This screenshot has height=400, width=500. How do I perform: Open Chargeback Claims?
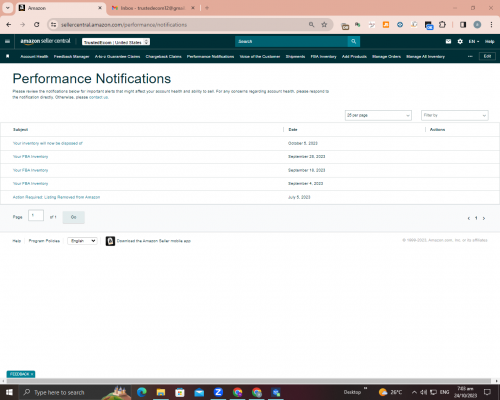[x=163, y=56]
